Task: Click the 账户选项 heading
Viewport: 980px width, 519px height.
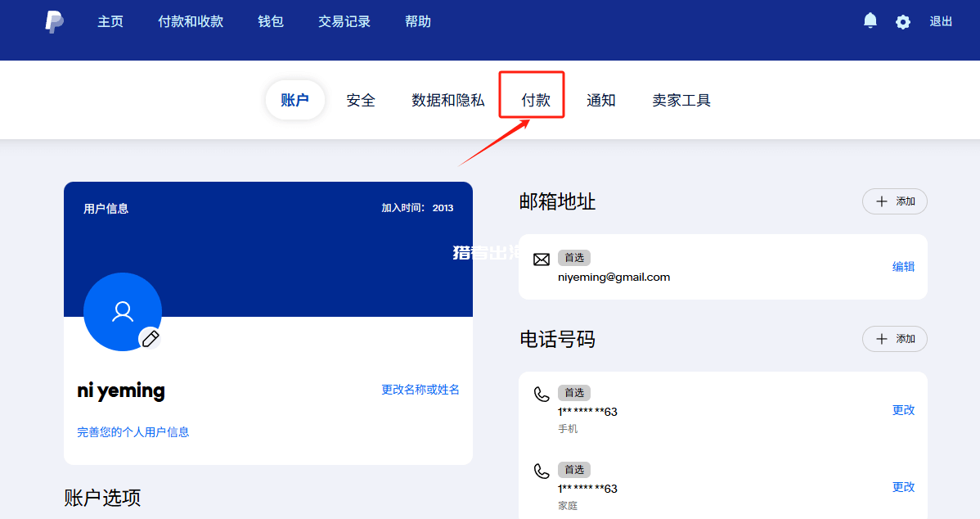Action: (x=102, y=498)
